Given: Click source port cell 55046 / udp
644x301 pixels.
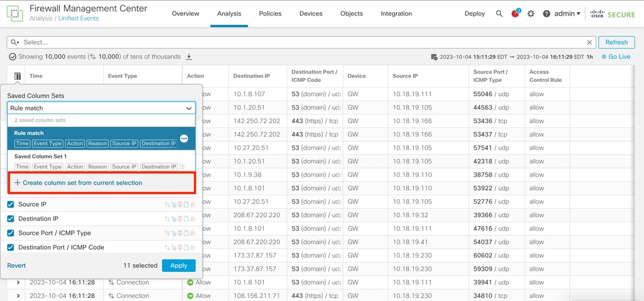Looking at the screenshot, I should (x=491, y=94).
